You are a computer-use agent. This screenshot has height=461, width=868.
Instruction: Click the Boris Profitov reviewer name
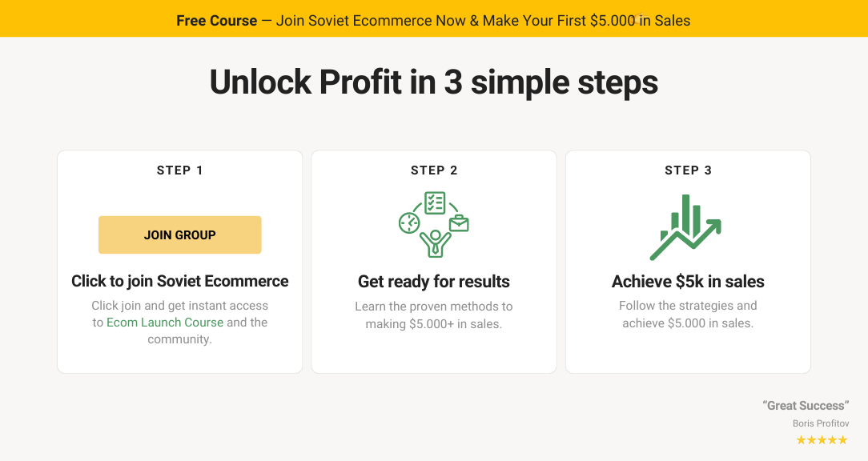[821, 423]
